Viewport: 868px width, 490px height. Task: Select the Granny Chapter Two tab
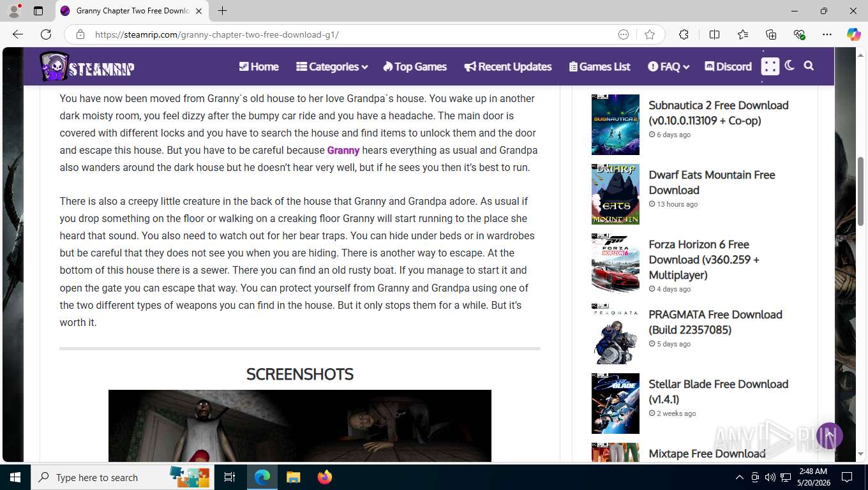(x=132, y=11)
